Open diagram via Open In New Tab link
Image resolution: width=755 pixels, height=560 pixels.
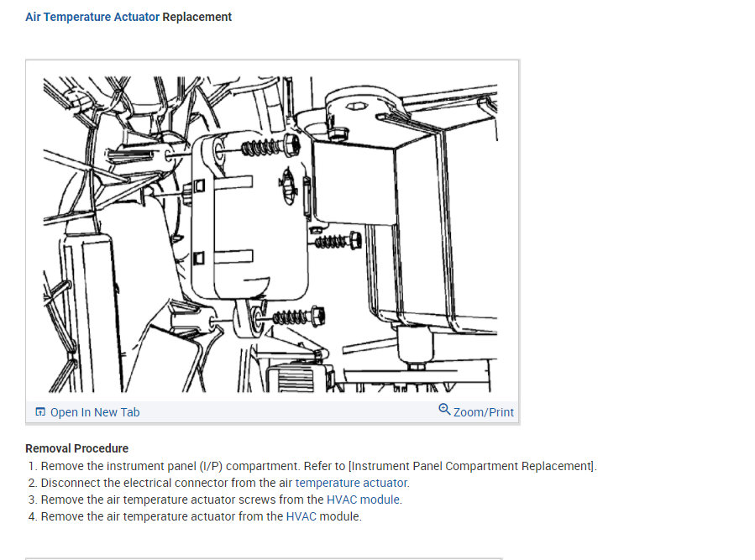(95, 412)
